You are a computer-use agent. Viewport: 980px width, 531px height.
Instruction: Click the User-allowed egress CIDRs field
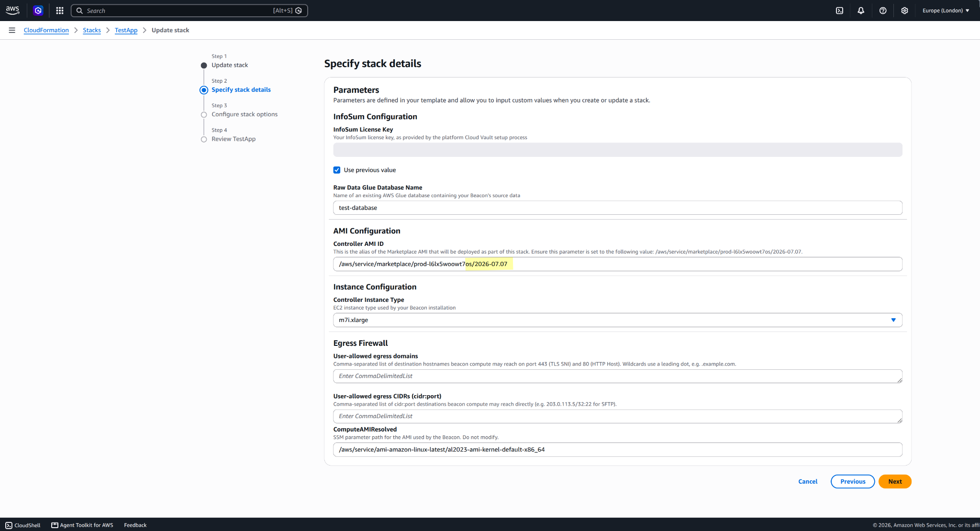click(x=618, y=416)
